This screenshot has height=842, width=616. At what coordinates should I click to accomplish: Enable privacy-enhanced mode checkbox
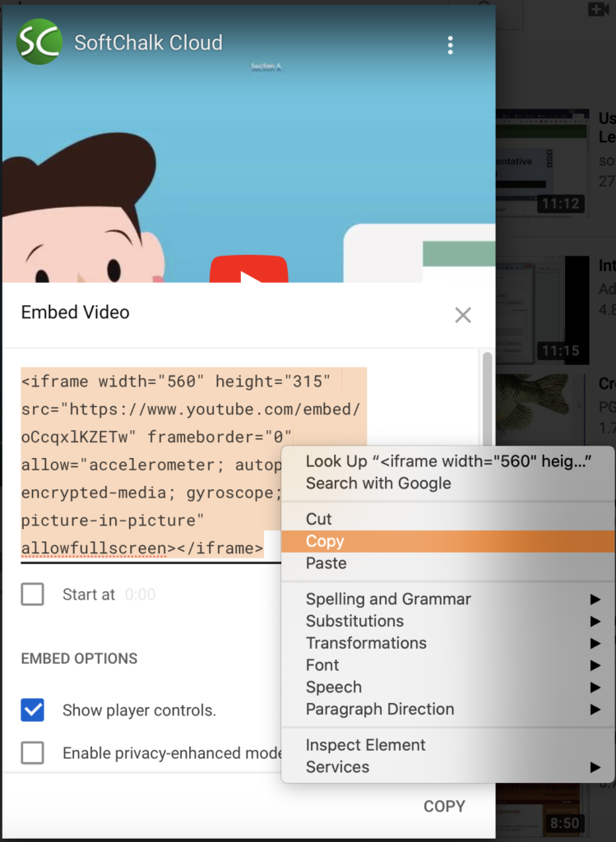pyautogui.click(x=32, y=753)
